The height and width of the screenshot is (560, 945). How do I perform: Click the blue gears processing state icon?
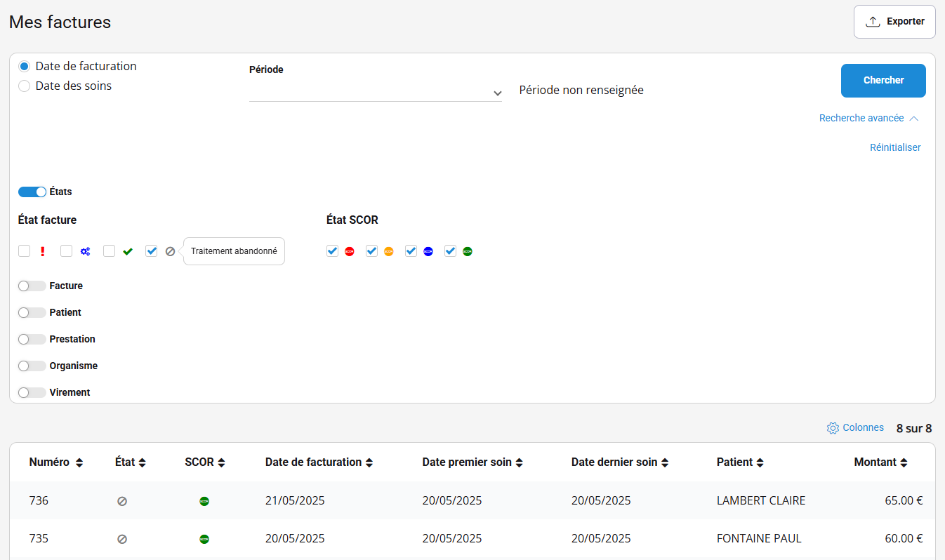point(85,251)
